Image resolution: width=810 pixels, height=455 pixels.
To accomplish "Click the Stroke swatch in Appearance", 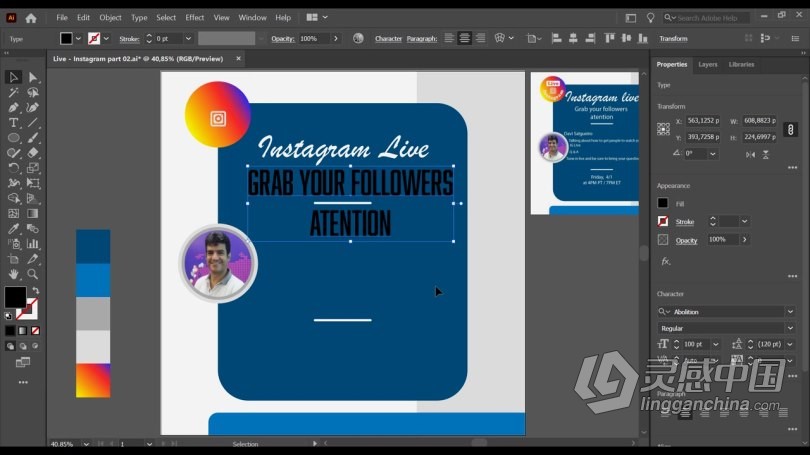I will pyautogui.click(x=663, y=222).
